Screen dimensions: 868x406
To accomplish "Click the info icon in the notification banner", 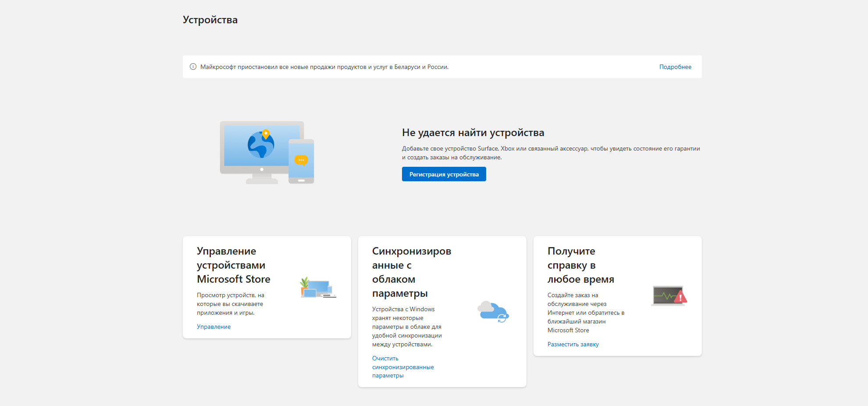I will pyautogui.click(x=193, y=67).
